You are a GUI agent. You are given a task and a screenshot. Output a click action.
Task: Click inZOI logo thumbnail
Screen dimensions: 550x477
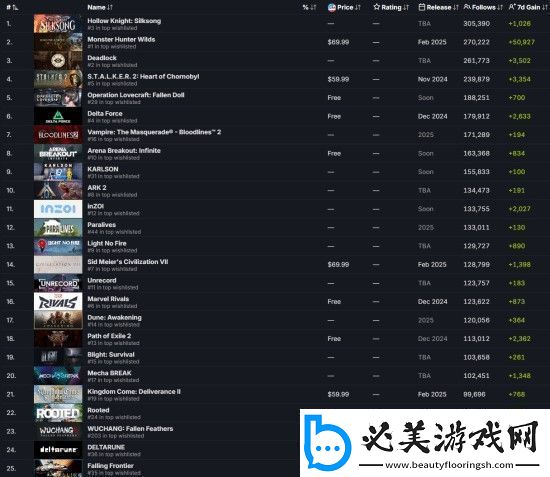(58, 209)
